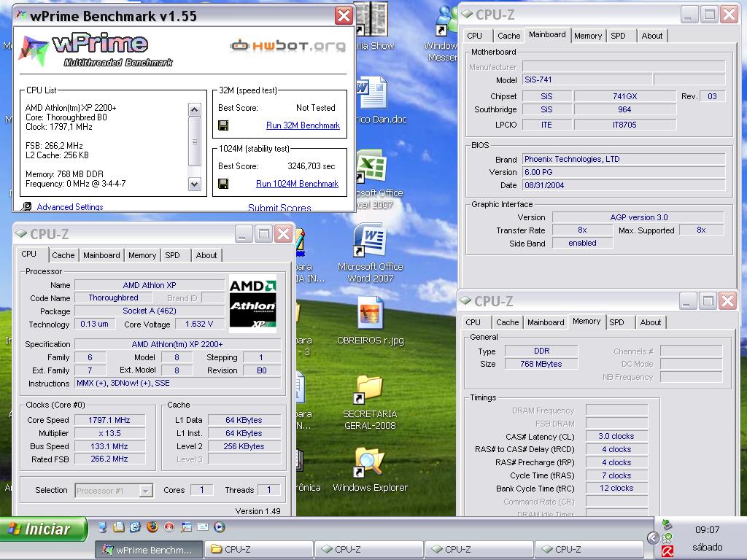Open About tab in the bottom-left CPU-Z window

206,255
